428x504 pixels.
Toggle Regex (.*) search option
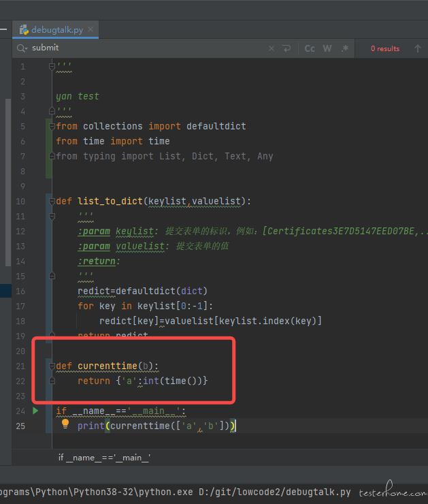pyautogui.click(x=345, y=48)
